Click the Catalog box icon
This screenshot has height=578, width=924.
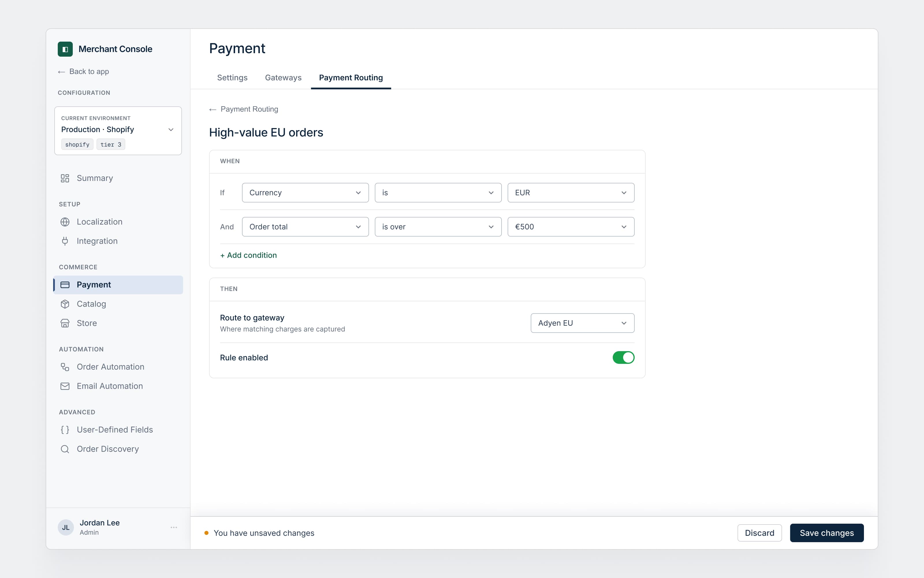65,304
